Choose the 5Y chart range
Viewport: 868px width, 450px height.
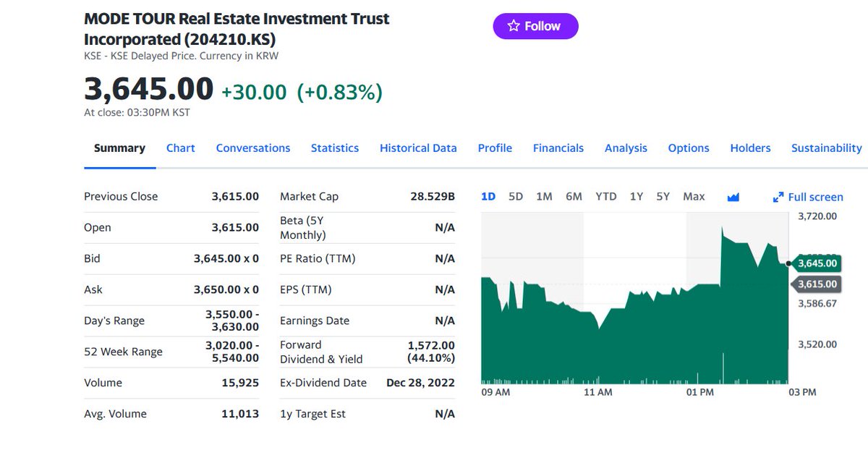tap(663, 196)
